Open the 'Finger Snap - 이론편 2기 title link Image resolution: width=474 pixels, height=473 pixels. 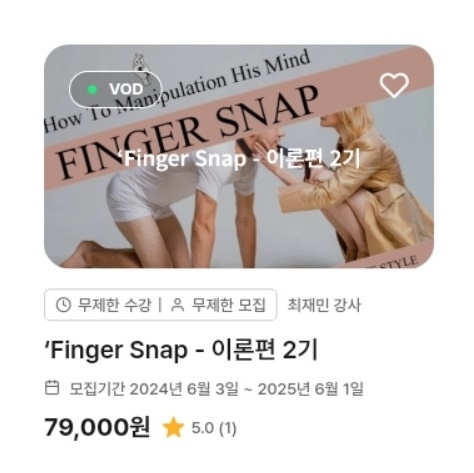pos(181,350)
